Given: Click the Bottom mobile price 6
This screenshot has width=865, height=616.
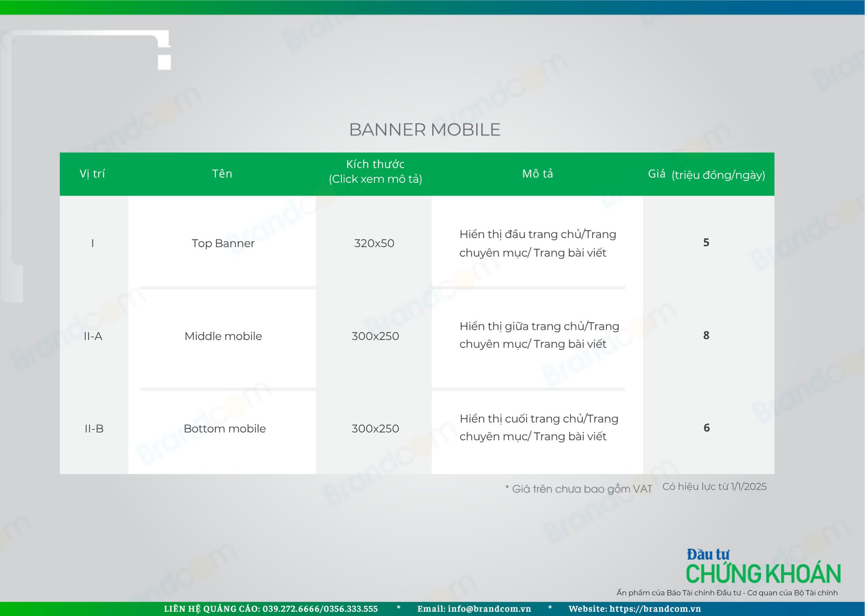Looking at the screenshot, I should (707, 428).
